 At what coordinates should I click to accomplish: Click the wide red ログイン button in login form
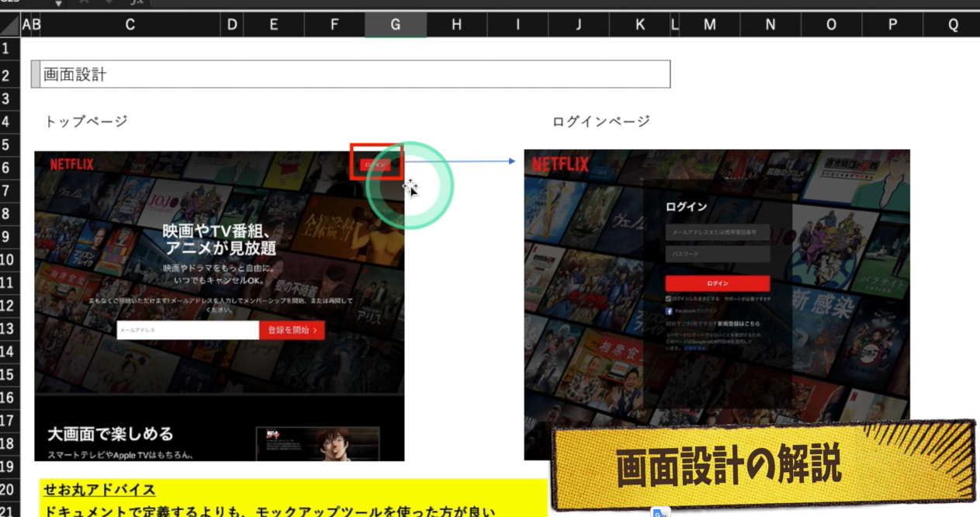pos(718,283)
